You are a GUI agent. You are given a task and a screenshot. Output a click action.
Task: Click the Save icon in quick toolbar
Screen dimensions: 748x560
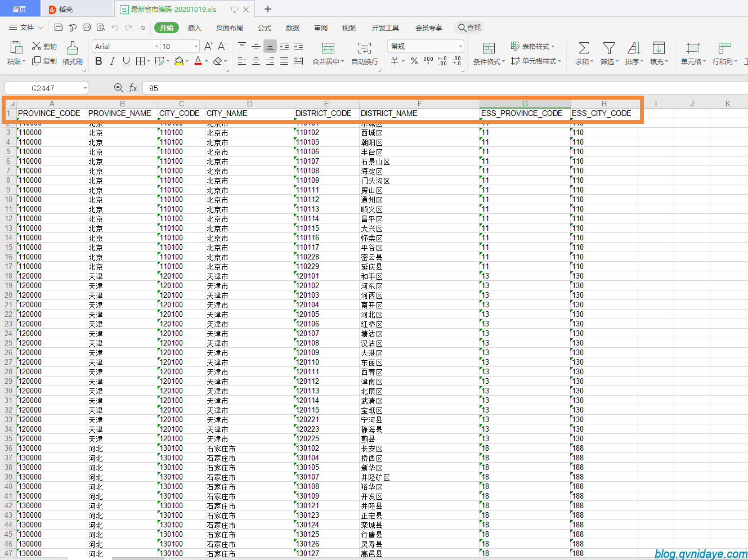pos(59,27)
